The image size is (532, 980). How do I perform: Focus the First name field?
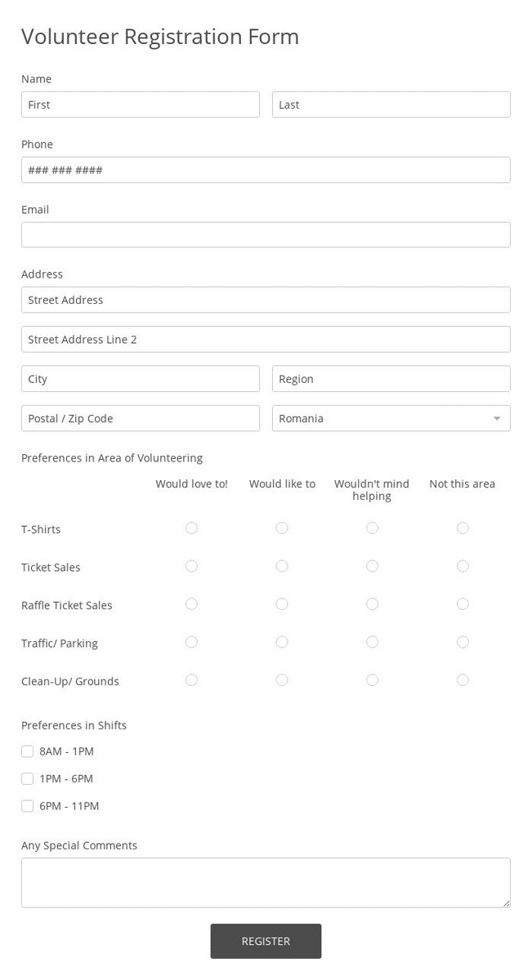[141, 105]
